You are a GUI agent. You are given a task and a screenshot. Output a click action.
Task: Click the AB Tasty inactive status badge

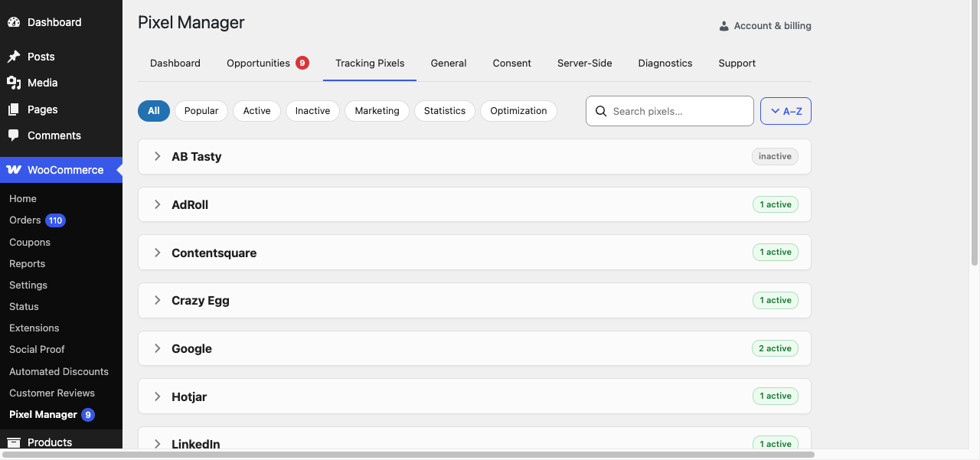click(775, 156)
